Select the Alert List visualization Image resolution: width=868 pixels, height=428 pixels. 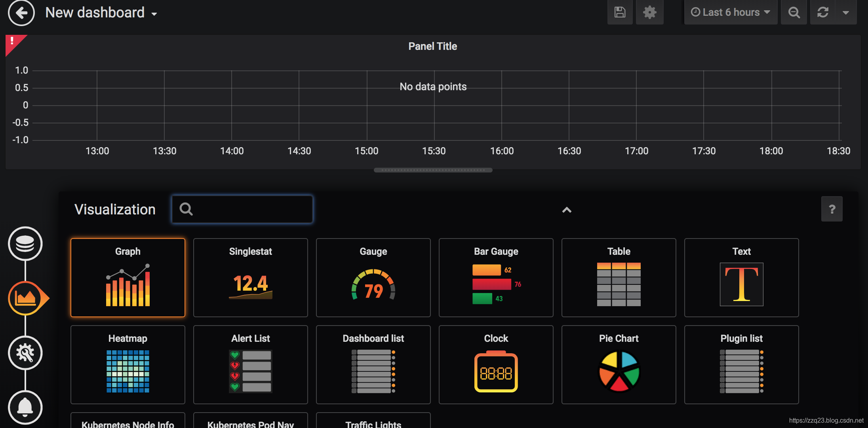[x=251, y=365]
